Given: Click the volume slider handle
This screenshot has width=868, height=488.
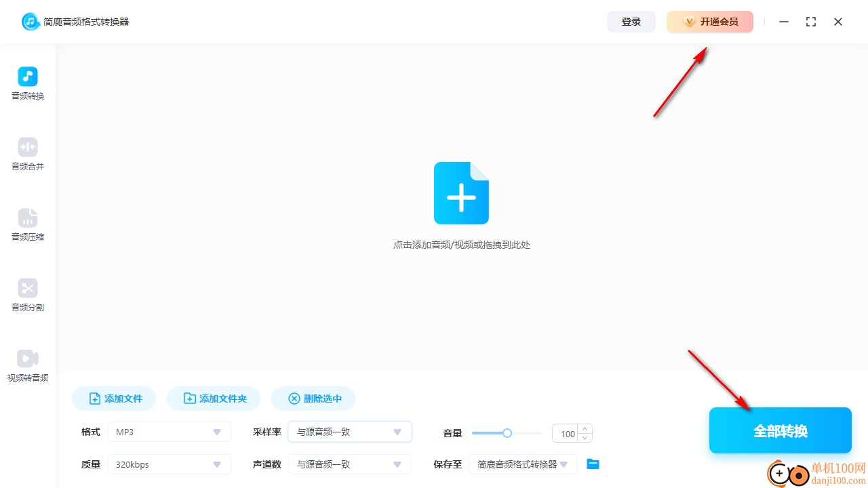Looking at the screenshot, I should pos(507,433).
